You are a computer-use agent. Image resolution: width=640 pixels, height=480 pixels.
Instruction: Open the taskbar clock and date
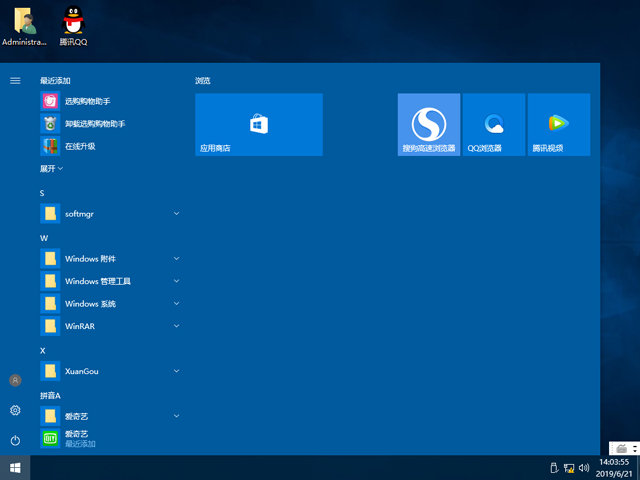point(614,467)
